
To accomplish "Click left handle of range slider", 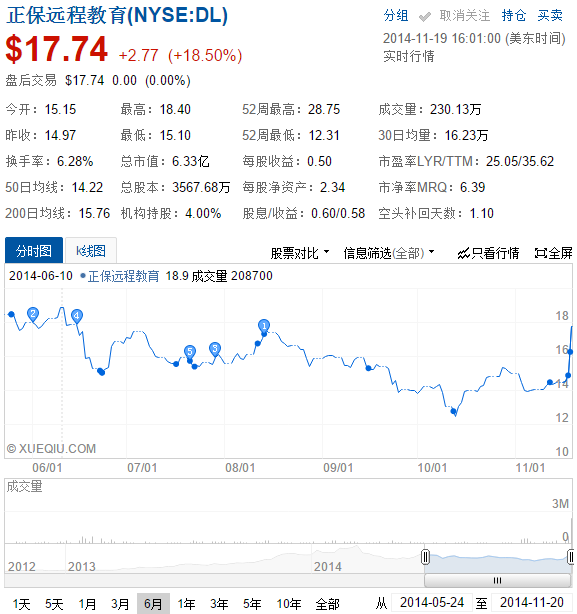I will [x=425, y=557].
